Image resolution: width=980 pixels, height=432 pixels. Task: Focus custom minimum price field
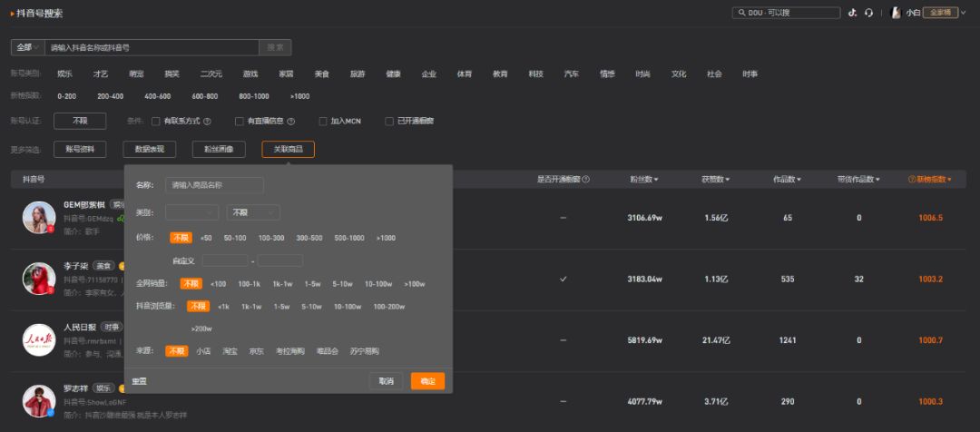pos(225,260)
